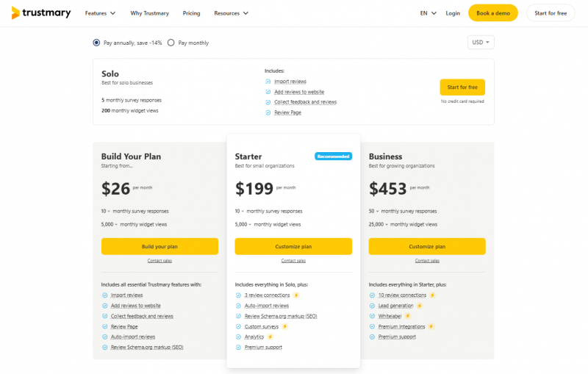Click Customize plan under Business
588x374 pixels.
coord(427,247)
